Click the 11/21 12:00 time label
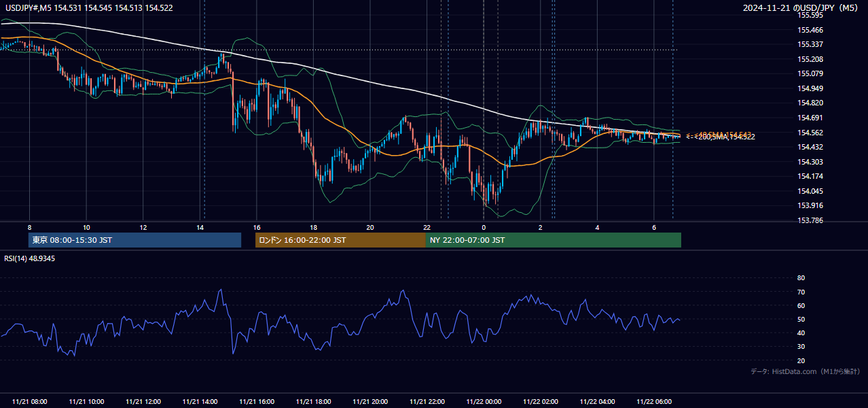The width and height of the screenshot is (868, 408). tap(143, 402)
